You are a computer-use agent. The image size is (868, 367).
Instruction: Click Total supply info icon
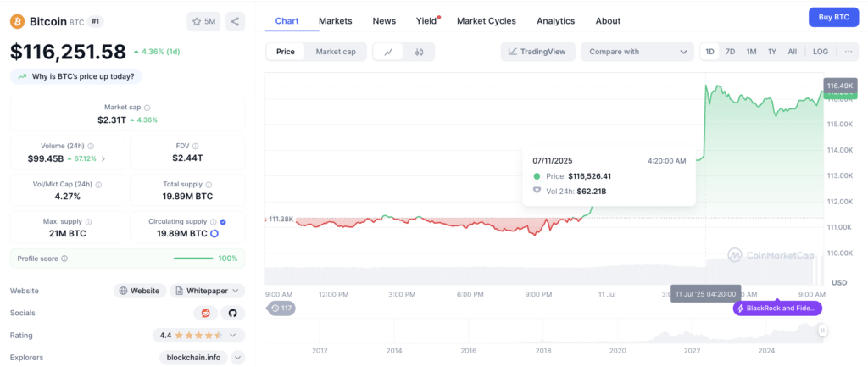click(x=209, y=185)
